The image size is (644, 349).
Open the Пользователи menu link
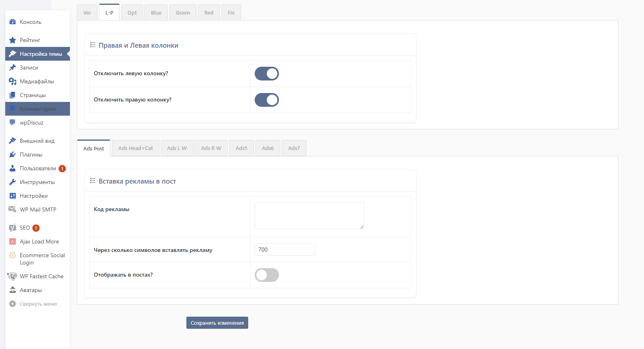coord(38,168)
